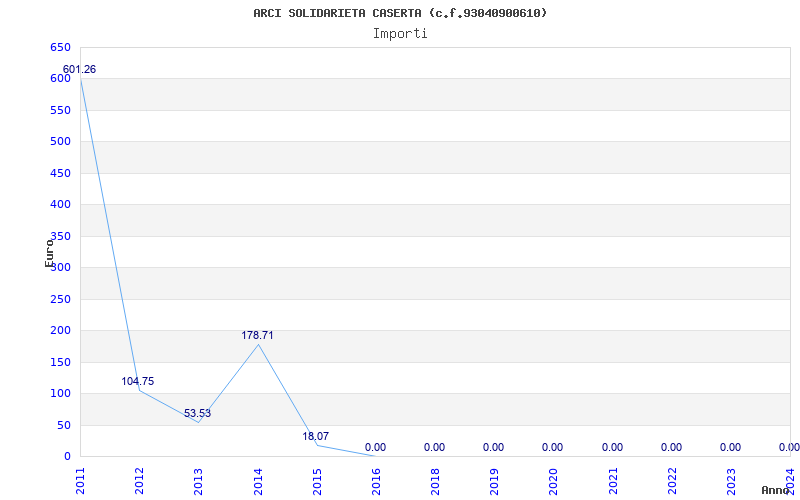Click the 0.00 value above 2024
800x500 pixels.
coord(789,447)
